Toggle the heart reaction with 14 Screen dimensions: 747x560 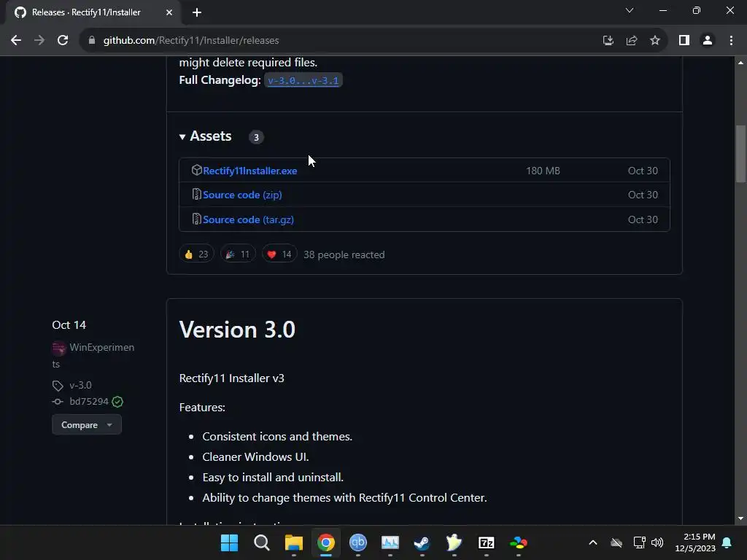[x=279, y=254]
